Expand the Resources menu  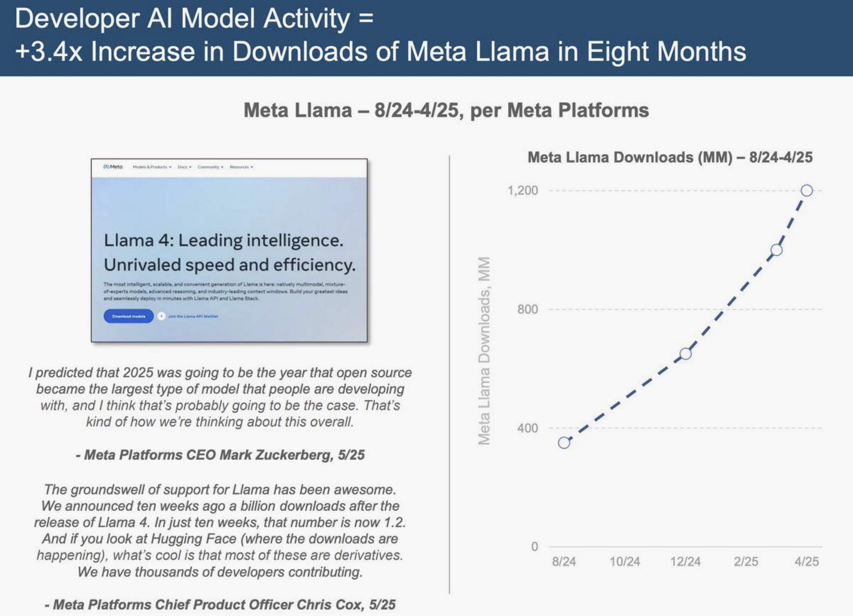[241, 167]
